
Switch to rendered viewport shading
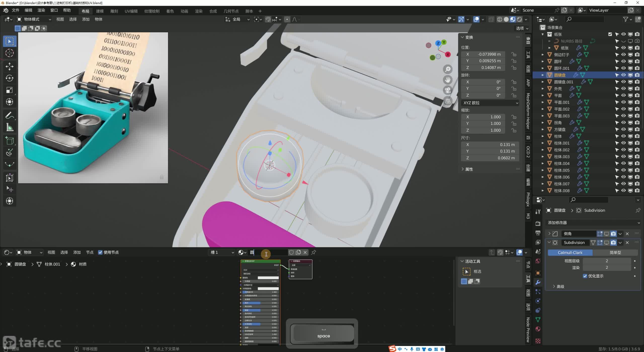(x=519, y=19)
